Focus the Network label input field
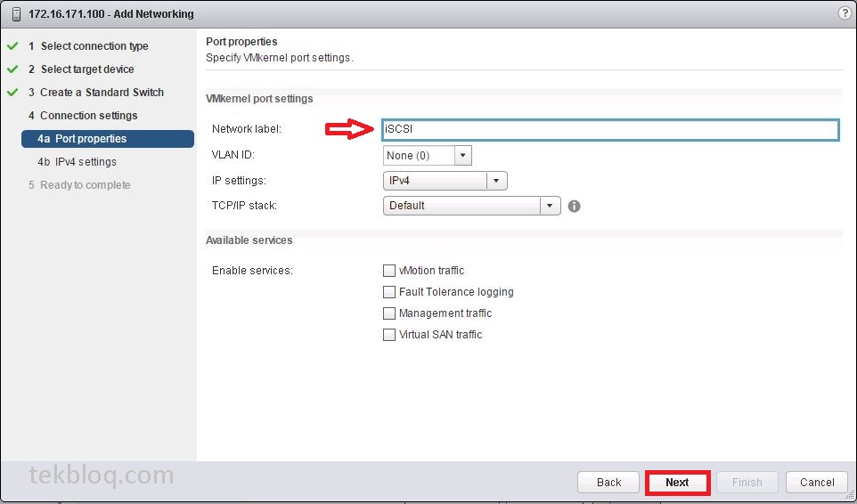The width and height of the screenshot is (857, 504). [x=610, y=129]
